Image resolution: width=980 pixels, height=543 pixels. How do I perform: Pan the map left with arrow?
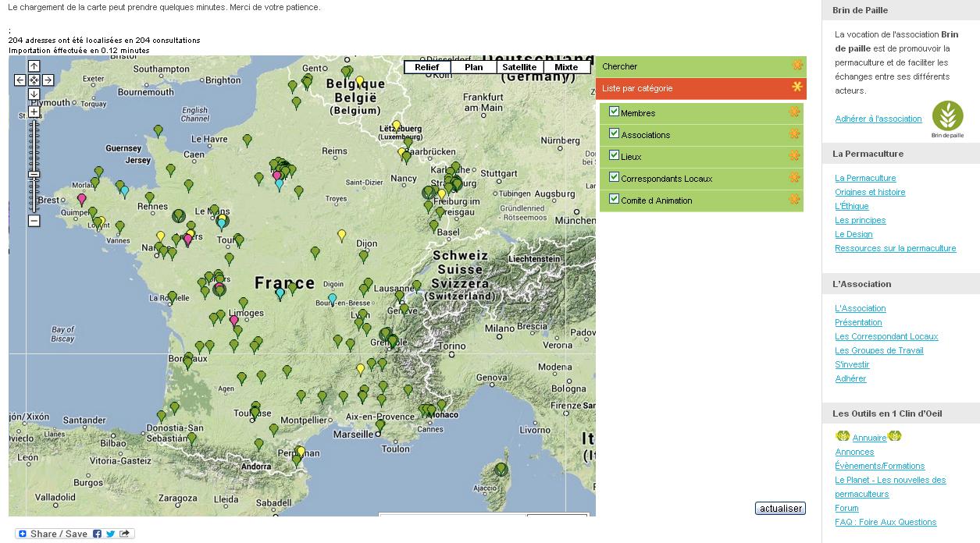[20, 80]
